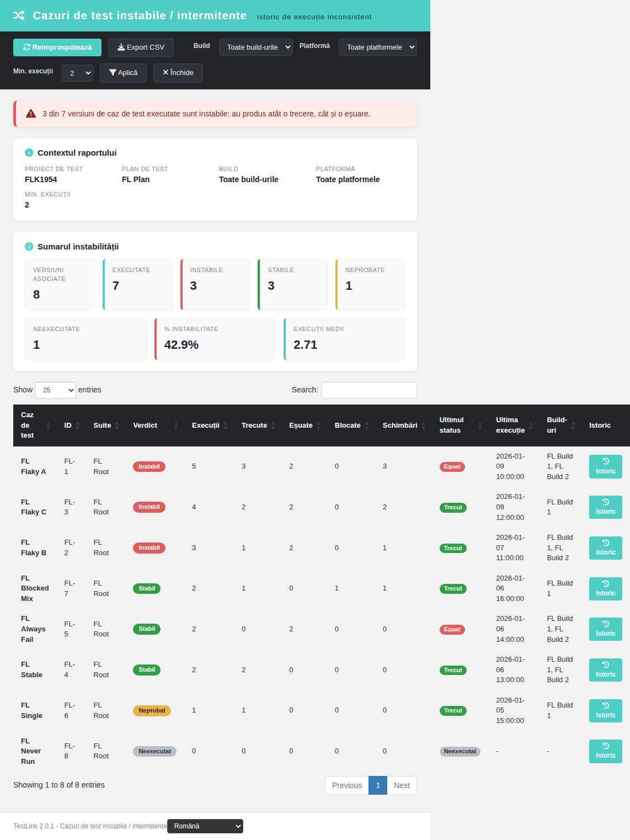630x840 pixels.
Task: Click the FL-7 ID cell
Action: pyautogui.click(x=70, y=588)
